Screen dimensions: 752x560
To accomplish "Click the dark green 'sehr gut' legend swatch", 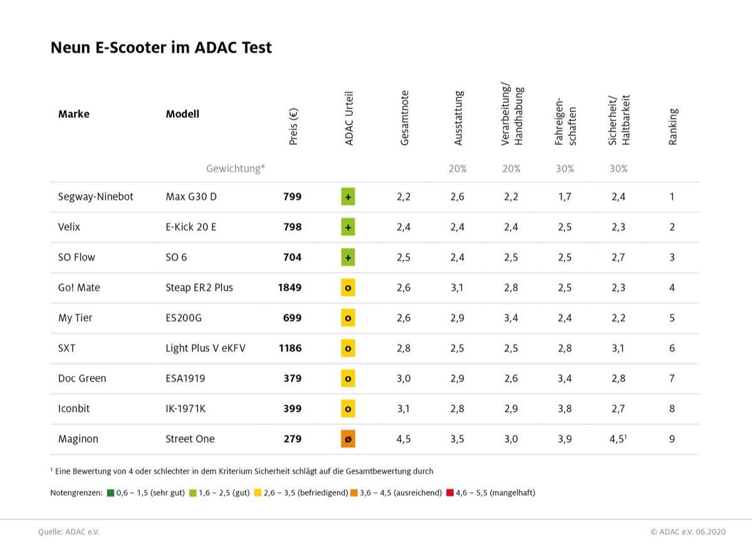I will click(x=111, y=493).
